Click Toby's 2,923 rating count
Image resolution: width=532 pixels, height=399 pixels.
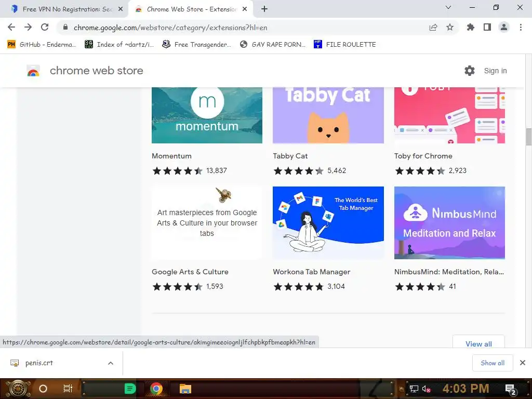click(457, 170)
